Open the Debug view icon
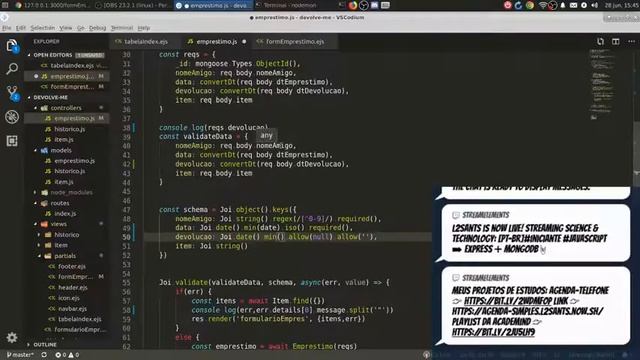The width and height of the screenshot is (640, 360). 12,117
